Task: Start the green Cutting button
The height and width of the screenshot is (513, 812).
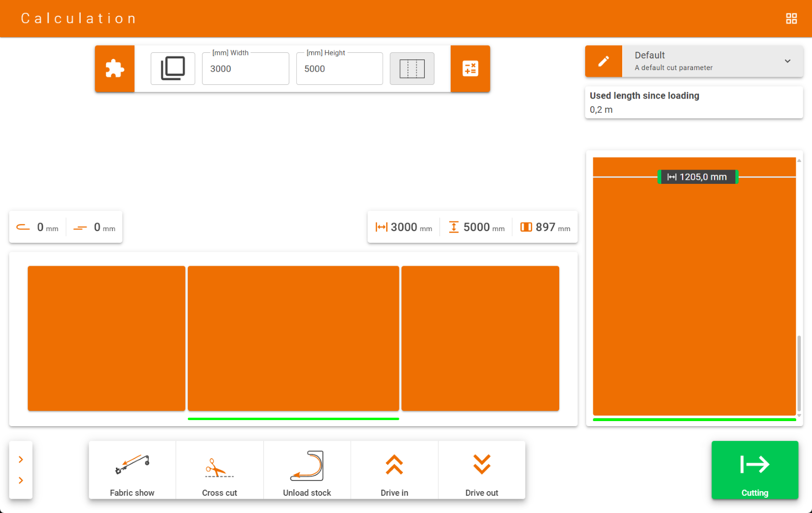Action: pos(755,470)
